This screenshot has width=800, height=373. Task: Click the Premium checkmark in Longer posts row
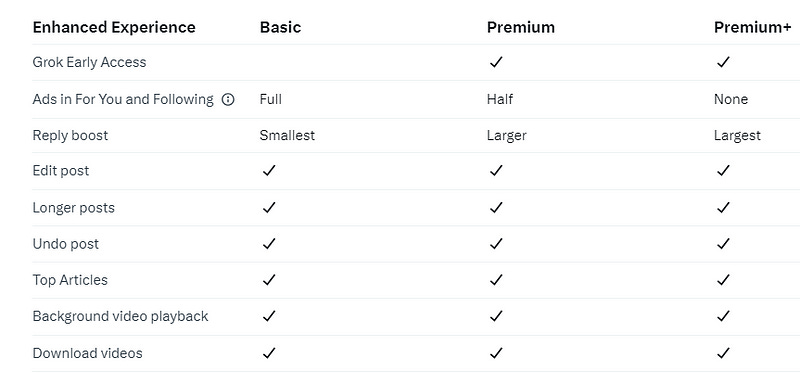[495, 207]
